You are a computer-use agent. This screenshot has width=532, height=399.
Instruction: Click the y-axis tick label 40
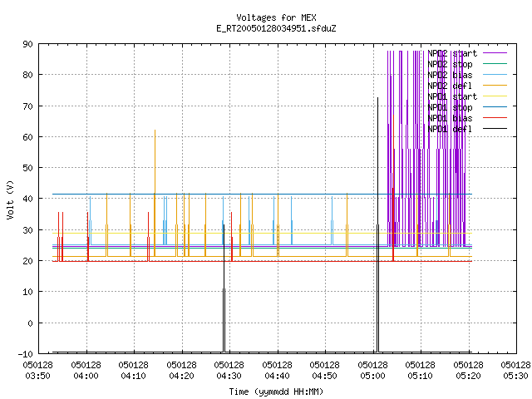point(27,199)
